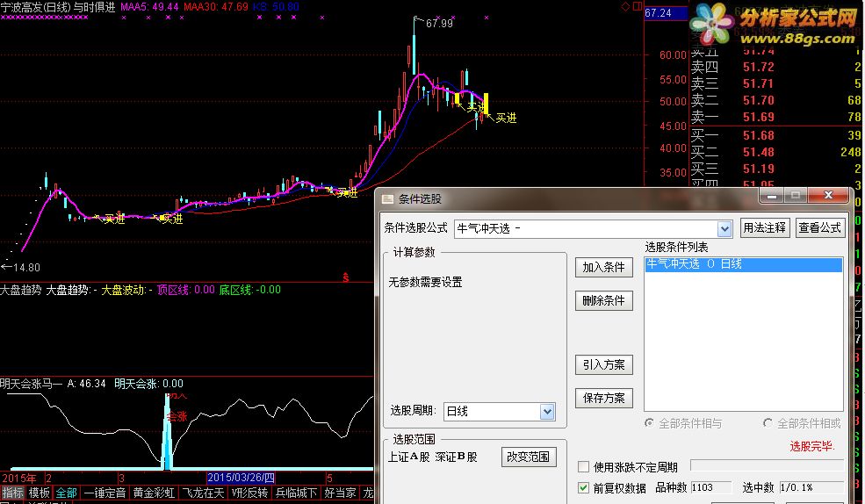Select the 全部 tab

66,493
